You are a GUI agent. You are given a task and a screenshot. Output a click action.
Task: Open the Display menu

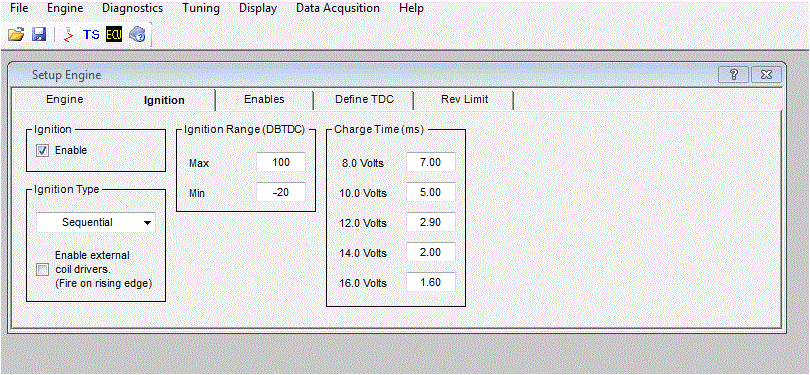tap(258, 8)
